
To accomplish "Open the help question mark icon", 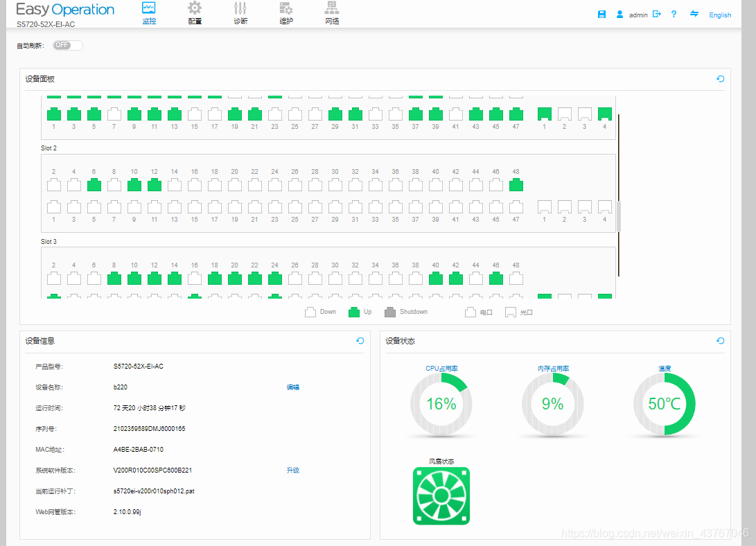I will (x=674, y=14).
